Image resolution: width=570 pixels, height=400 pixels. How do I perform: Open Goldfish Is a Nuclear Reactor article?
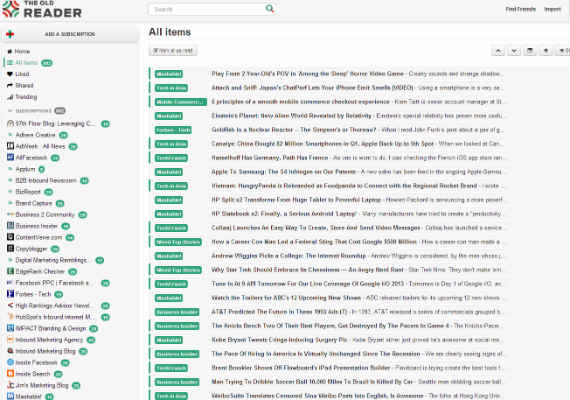[x=294, y=130]
